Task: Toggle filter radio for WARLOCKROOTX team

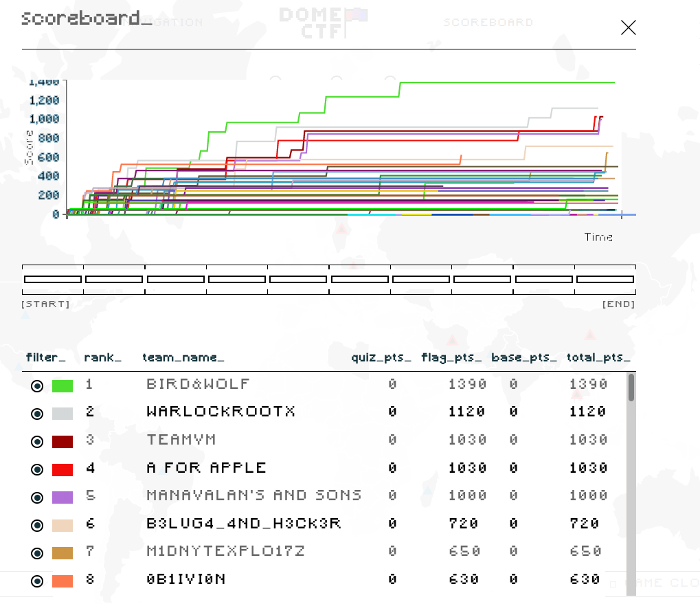Action: (37, 414)
